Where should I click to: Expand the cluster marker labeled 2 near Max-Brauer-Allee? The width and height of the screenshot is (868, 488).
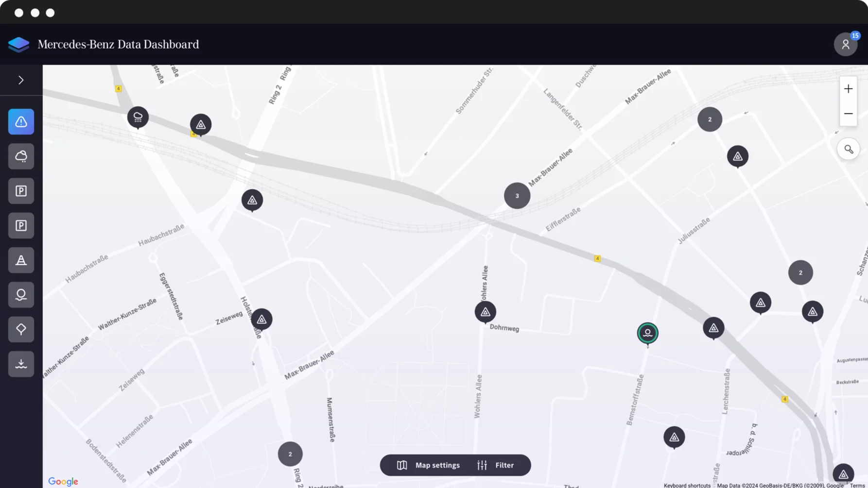(x=710, y=118)
